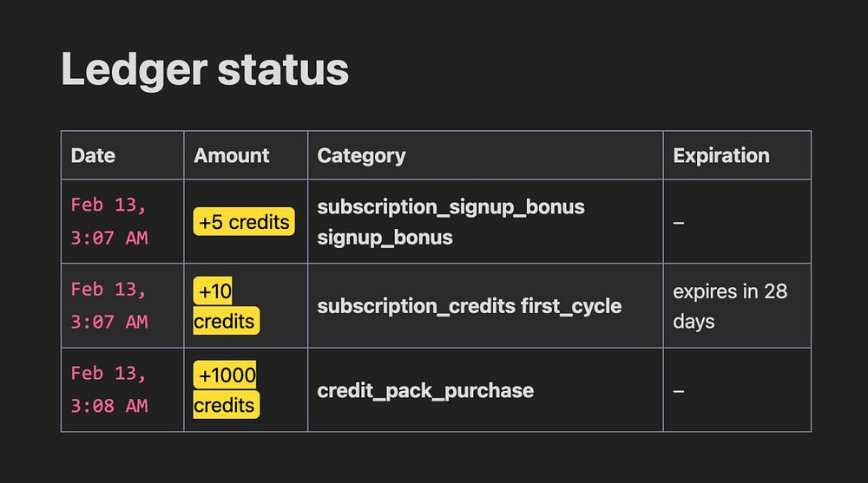Select the +5 credits badge

(244, 222)
